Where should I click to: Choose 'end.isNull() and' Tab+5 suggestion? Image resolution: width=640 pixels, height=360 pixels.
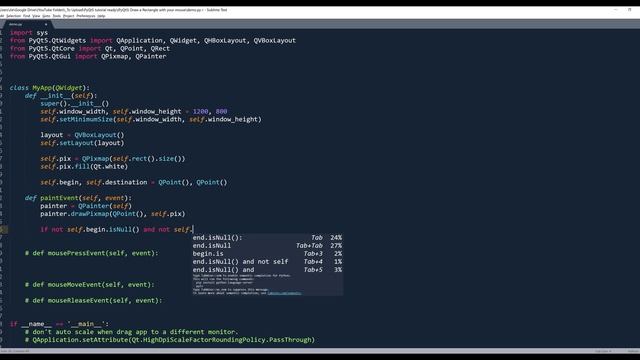coord(267,270)
